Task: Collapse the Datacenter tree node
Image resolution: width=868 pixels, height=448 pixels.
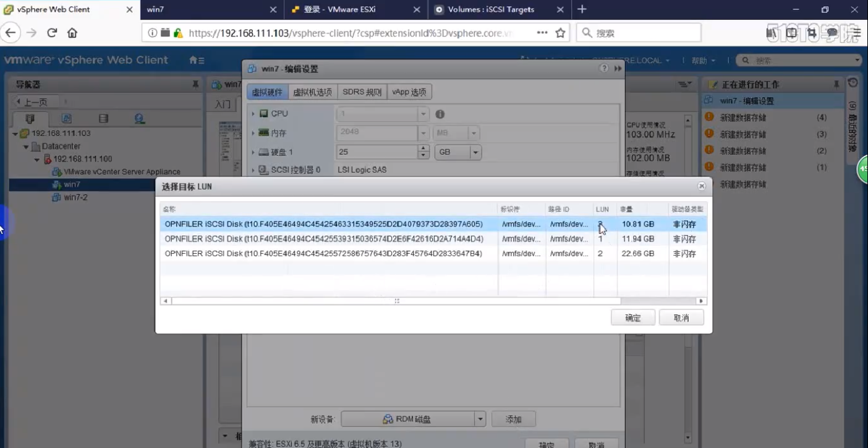Action: pos(26,147)
